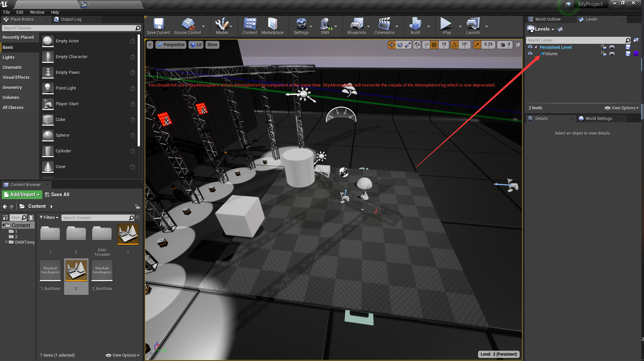Open Source Control settings

pos(187,26)
